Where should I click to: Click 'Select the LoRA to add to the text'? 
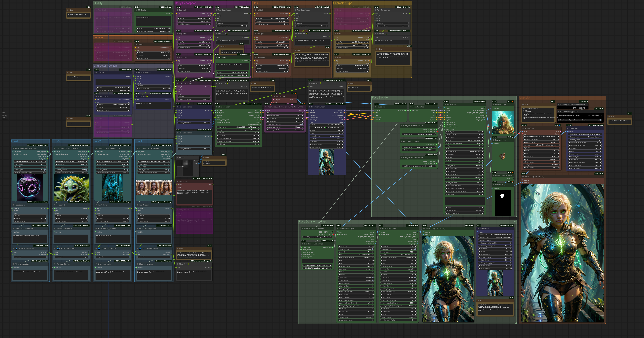coord(317,265)
